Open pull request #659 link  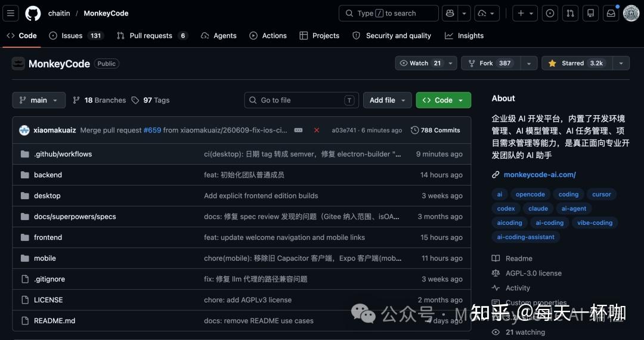(152, 130)
